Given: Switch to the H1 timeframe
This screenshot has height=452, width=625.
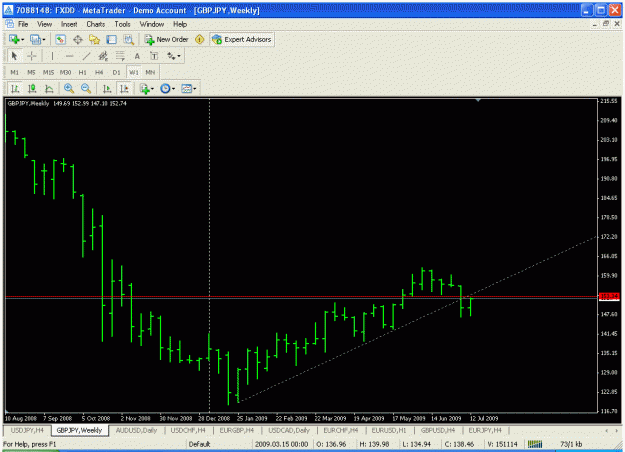Looking at the screenshot, I should coord(83,72).
